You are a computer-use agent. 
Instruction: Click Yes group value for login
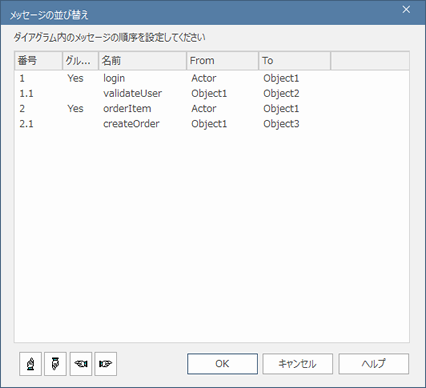tap(75, 78)
